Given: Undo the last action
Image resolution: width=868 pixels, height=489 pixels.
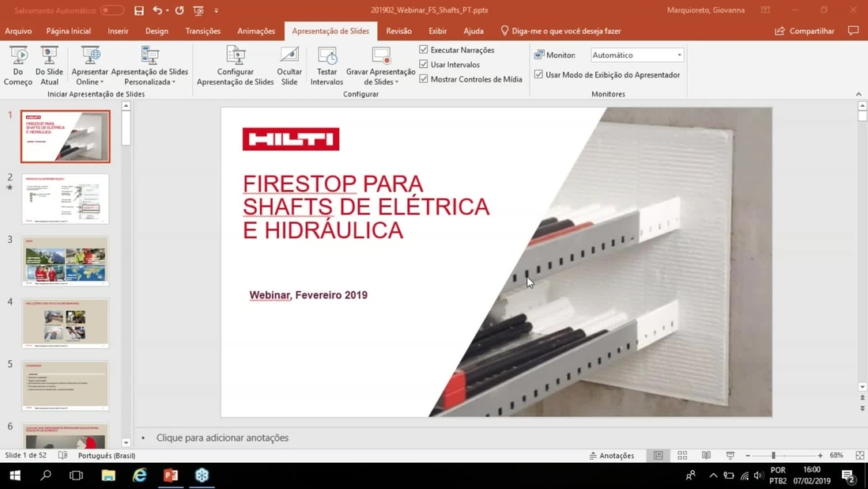Looking at the screenshot, I should tap(157, 10).
